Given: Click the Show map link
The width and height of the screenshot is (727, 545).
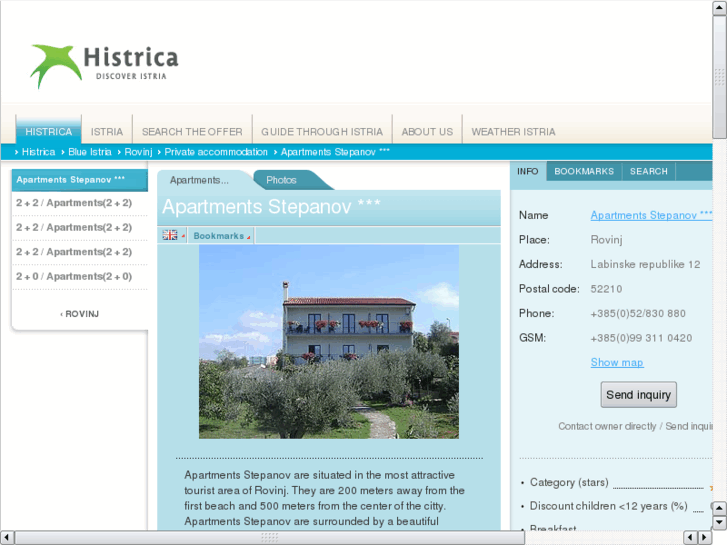Looking at the screenshot, I should pos(617,363).
